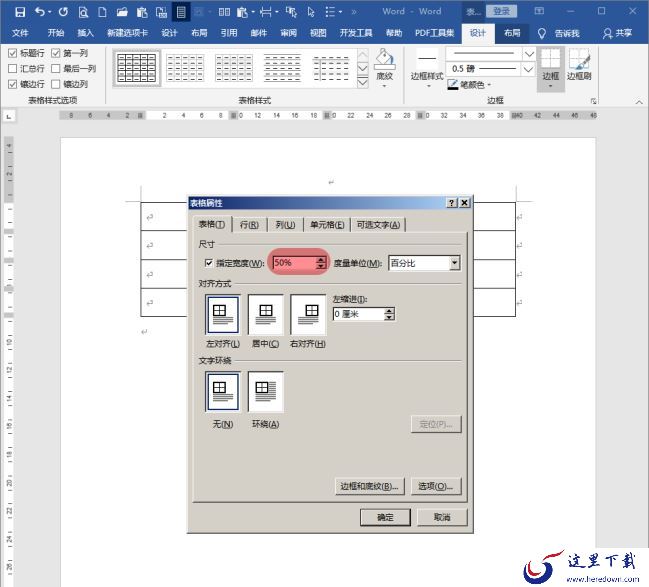The height and width of the screenshot is (587, 649).
Task: Toggle the 标题行 header row checkbox
Action: 13,53
